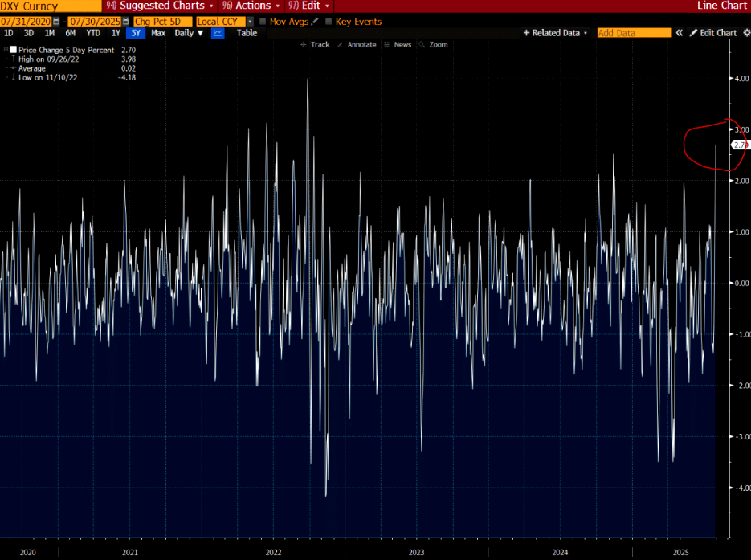
Task: Click the Add Data input field
Action: click(x=634, y=33)
